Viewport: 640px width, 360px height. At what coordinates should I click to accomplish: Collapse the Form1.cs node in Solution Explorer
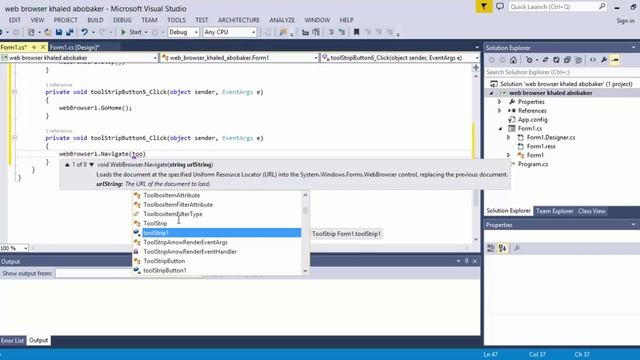tap(500, 129)
